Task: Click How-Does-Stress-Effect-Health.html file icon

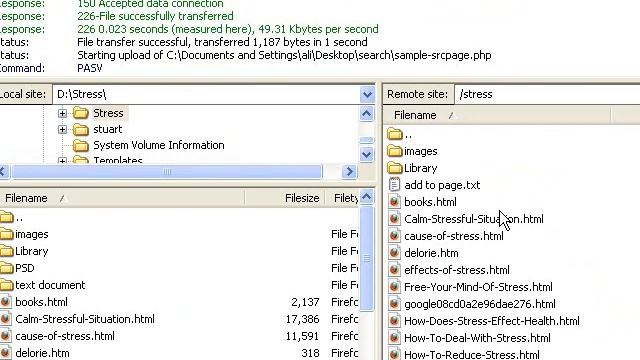Action: pos(394,321)
